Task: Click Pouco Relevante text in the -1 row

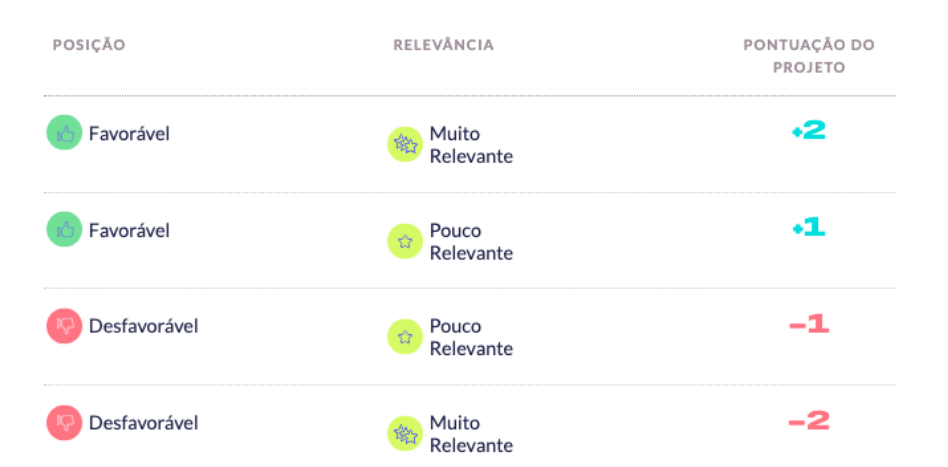Action: (x=471, y=337)
